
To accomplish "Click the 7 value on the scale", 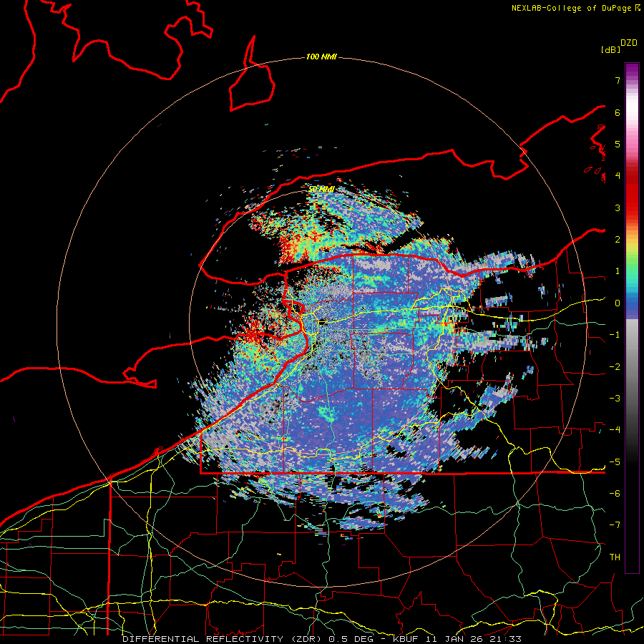I will pyautogui.click(x=618, y=80).
